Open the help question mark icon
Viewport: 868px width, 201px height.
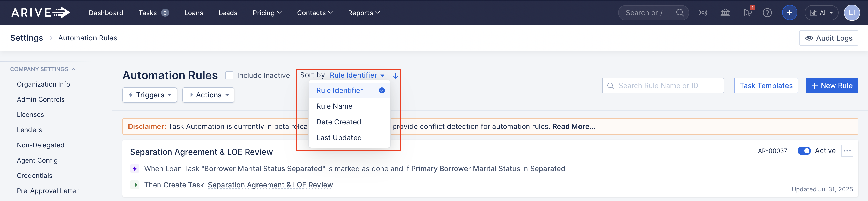(767, 13)
